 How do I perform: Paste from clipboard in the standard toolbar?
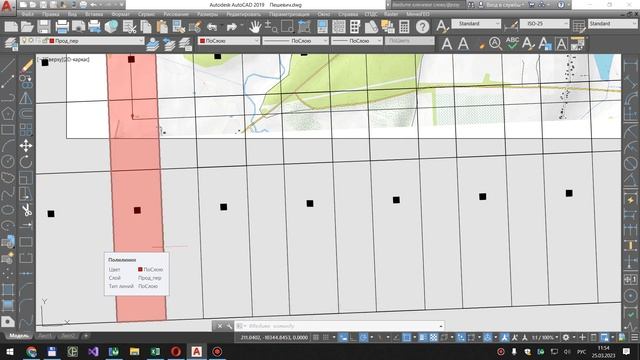[x=162, y=27]
